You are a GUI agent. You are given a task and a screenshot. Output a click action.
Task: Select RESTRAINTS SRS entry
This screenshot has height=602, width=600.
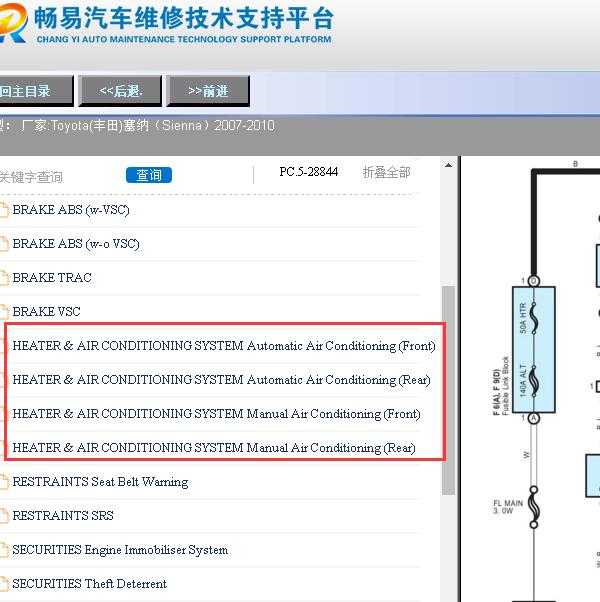[x=63, y=516]
